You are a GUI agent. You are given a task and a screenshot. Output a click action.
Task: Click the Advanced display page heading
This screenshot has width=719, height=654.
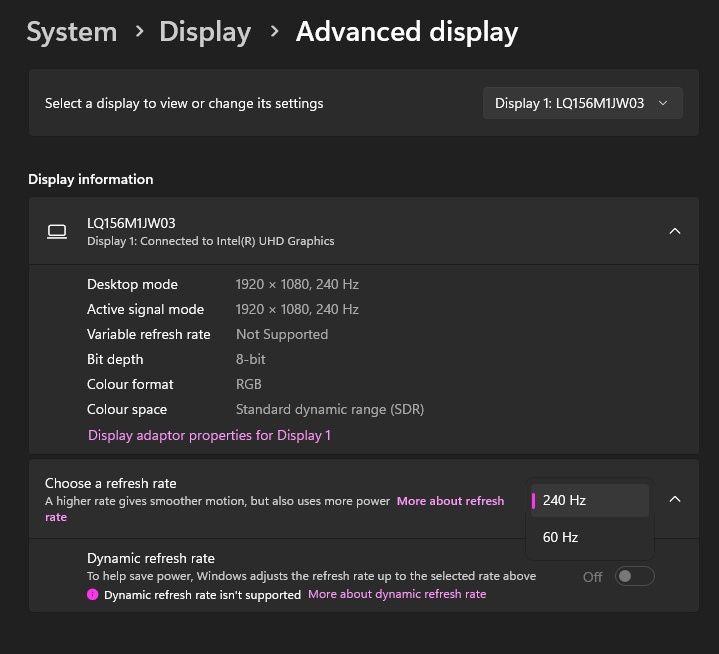pos(407,32)
